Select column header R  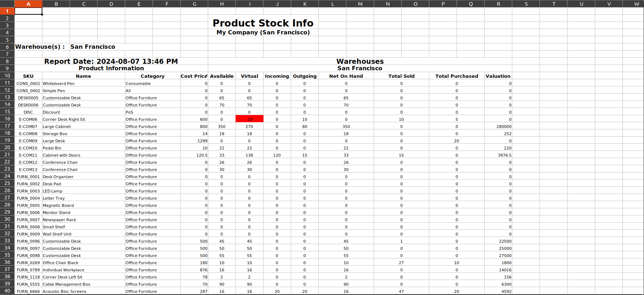[x=498, y=4]
